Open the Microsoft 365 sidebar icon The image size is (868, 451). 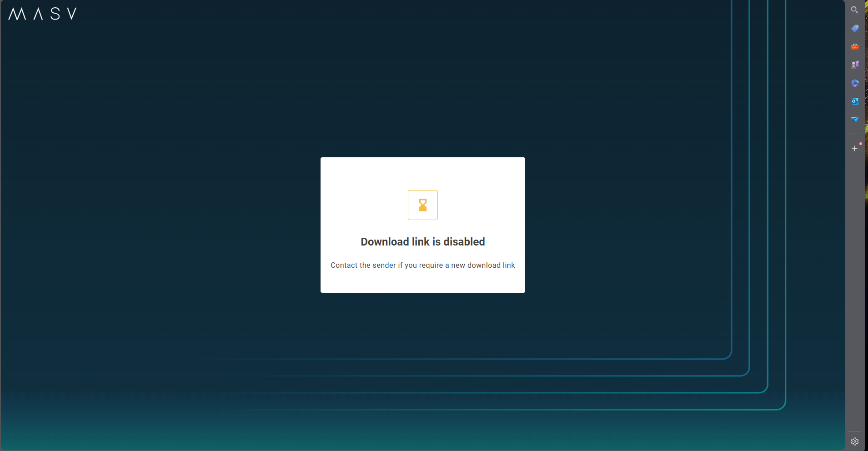[855, 83]
